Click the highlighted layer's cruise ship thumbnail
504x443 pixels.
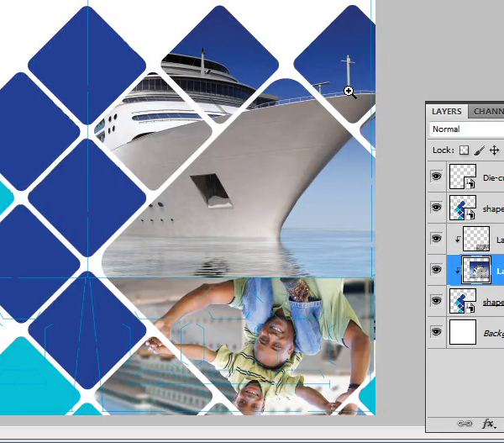[476, 270]
